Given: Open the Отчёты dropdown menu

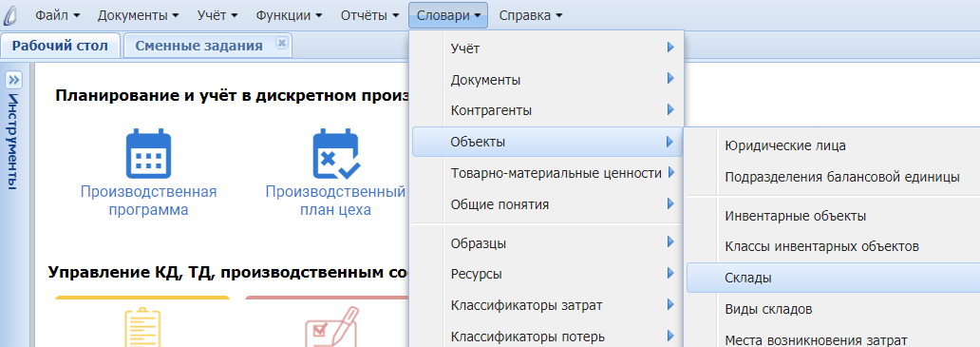Looking at the screenshot, I should pos(370,15).
